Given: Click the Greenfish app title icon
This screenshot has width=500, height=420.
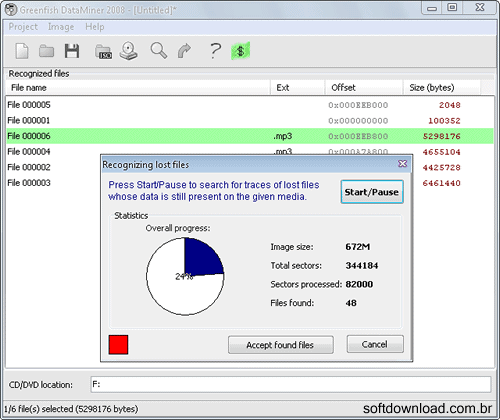Looking at the screenshot, I should click(11, 9).
